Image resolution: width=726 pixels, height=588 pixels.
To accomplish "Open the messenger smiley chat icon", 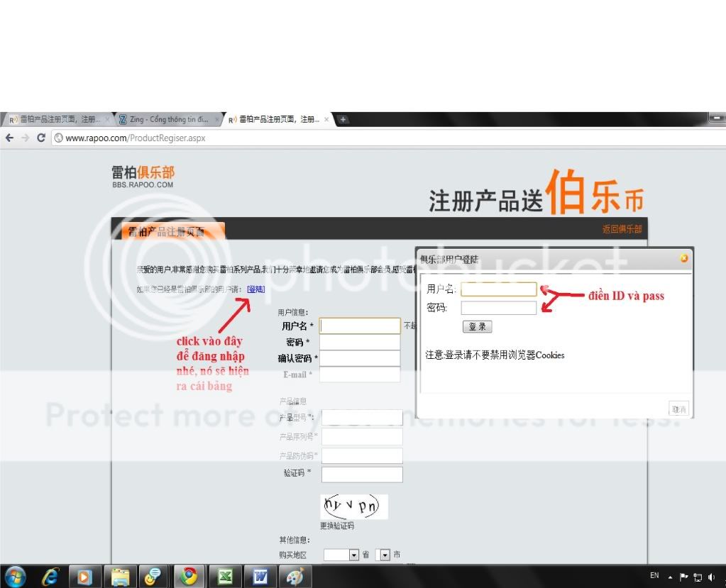I will click(153, 577).
